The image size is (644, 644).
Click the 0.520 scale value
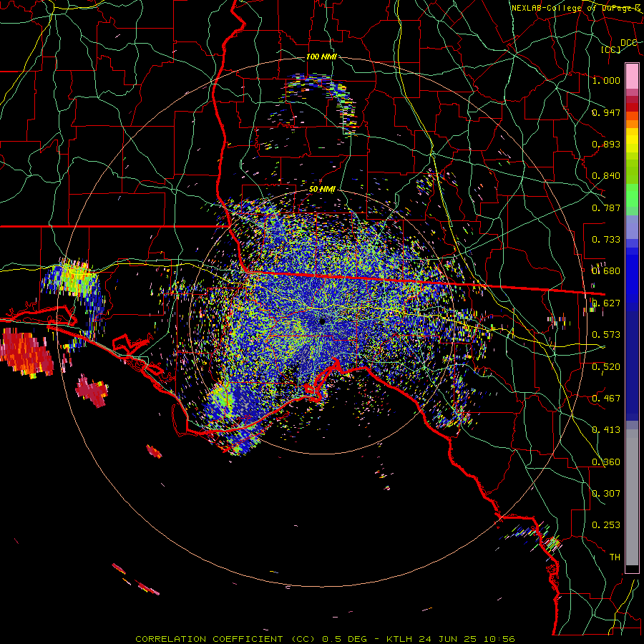coord(606,367)
